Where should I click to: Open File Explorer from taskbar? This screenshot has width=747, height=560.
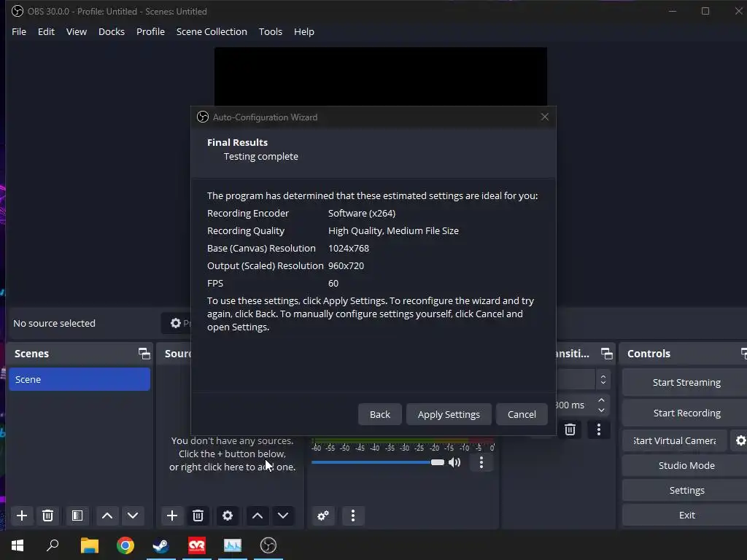[x=89, y=545]
